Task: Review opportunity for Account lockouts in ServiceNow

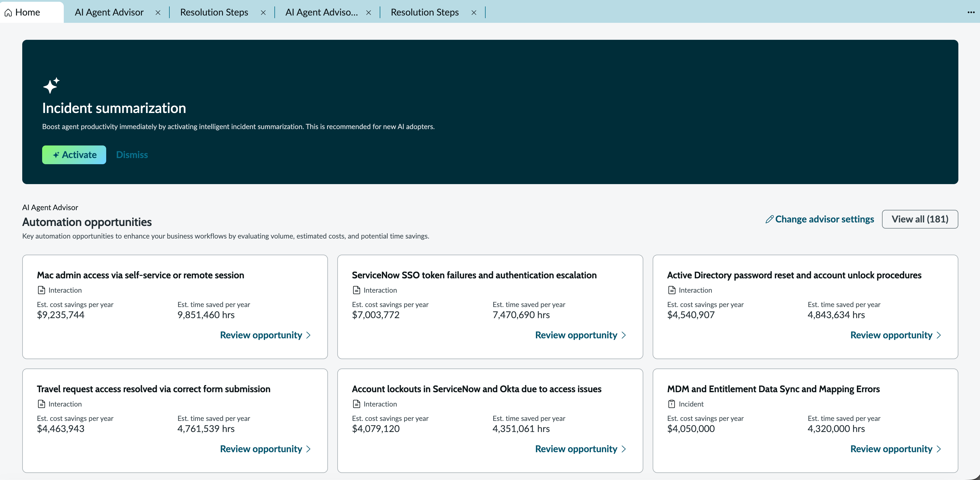Action: (x=581, y=449)
